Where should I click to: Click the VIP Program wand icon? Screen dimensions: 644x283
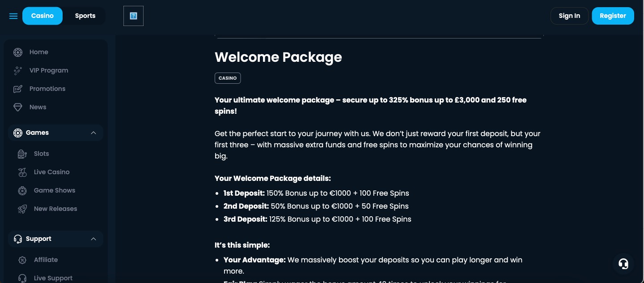18,71
